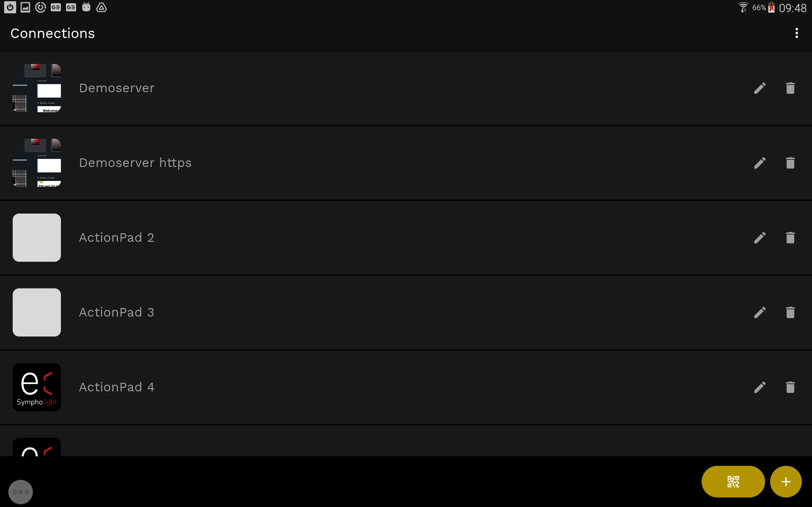Open the ActionPad 4 Sympholight thumbnail
This screenshot has height=507, width=812.
[37, 387]
